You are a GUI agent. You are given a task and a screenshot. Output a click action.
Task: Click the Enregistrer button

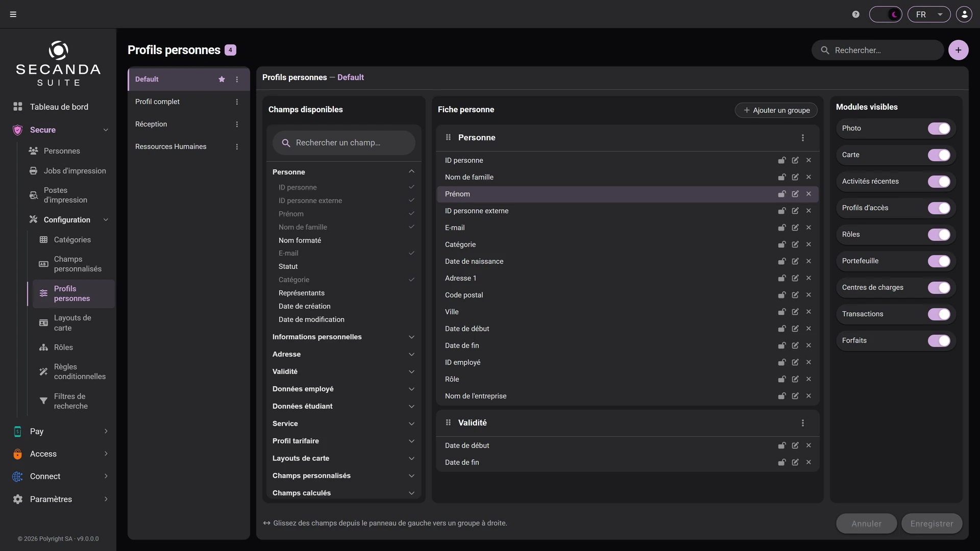pos(932,524)
